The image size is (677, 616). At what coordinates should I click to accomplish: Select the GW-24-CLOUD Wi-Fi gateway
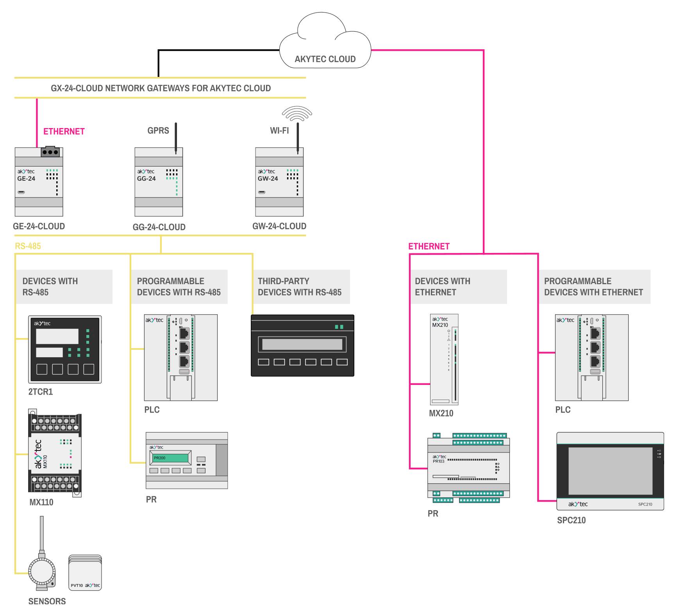pos(279,182)
